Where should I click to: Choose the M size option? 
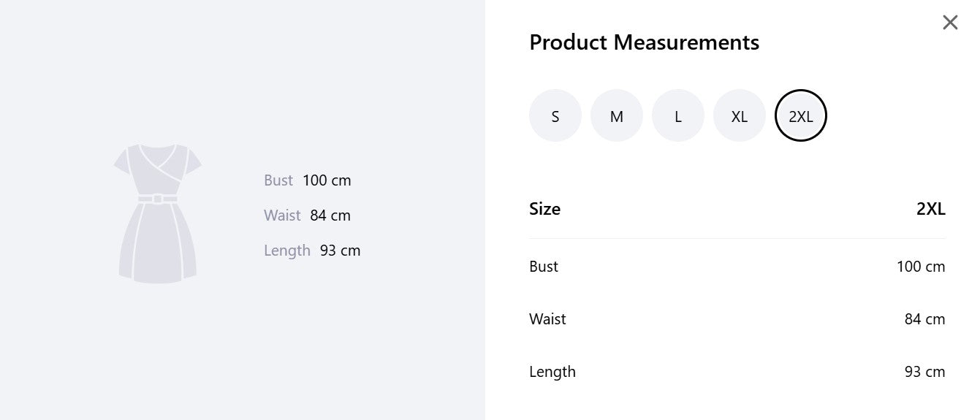point(617,115)
